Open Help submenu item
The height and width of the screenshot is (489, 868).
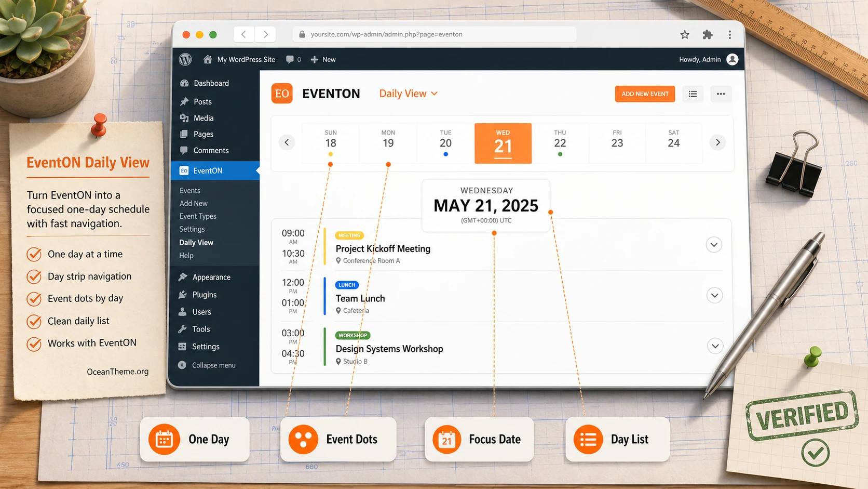tap(186, 256)
